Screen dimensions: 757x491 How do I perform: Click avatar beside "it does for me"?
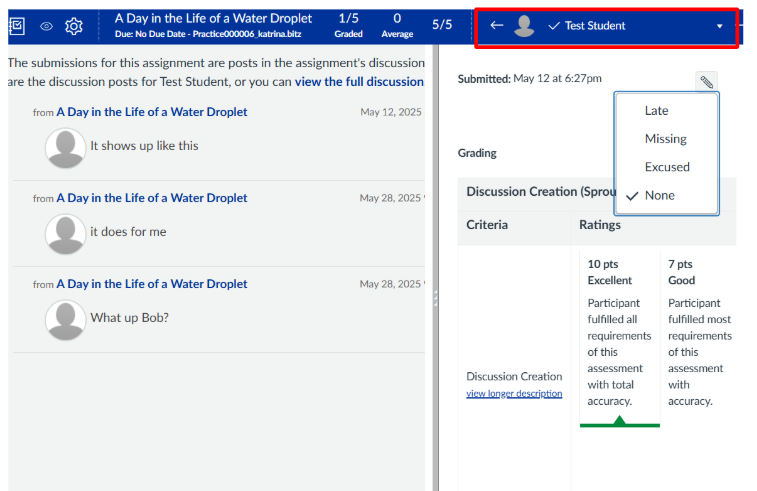66,234
